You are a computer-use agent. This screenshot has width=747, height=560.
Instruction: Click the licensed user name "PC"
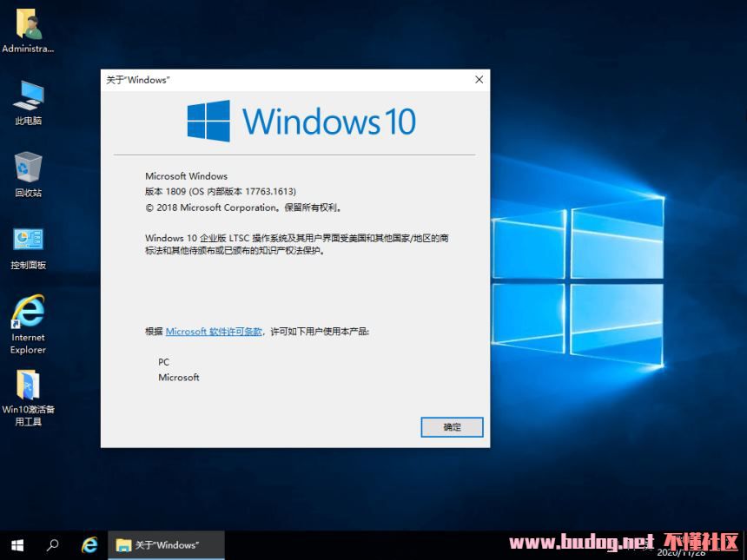164,362
